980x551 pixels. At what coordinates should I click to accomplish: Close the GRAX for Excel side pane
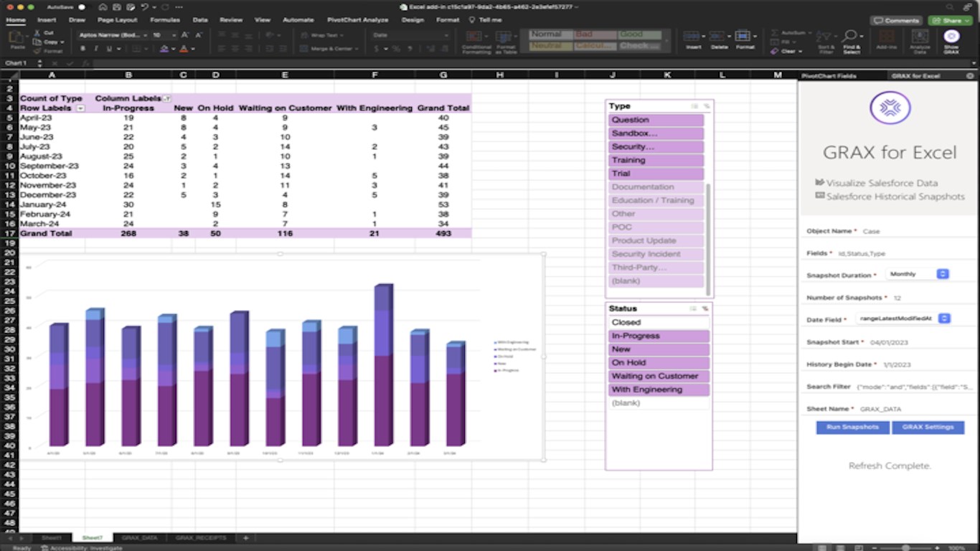pos(970,75)
